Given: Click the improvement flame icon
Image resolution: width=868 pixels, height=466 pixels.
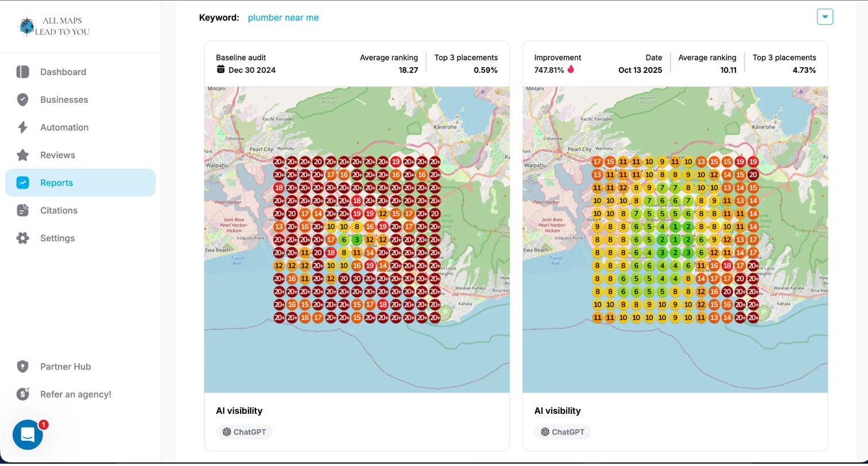Looking at the screenshot, I should pyautogui.click(x=571, y=70).
